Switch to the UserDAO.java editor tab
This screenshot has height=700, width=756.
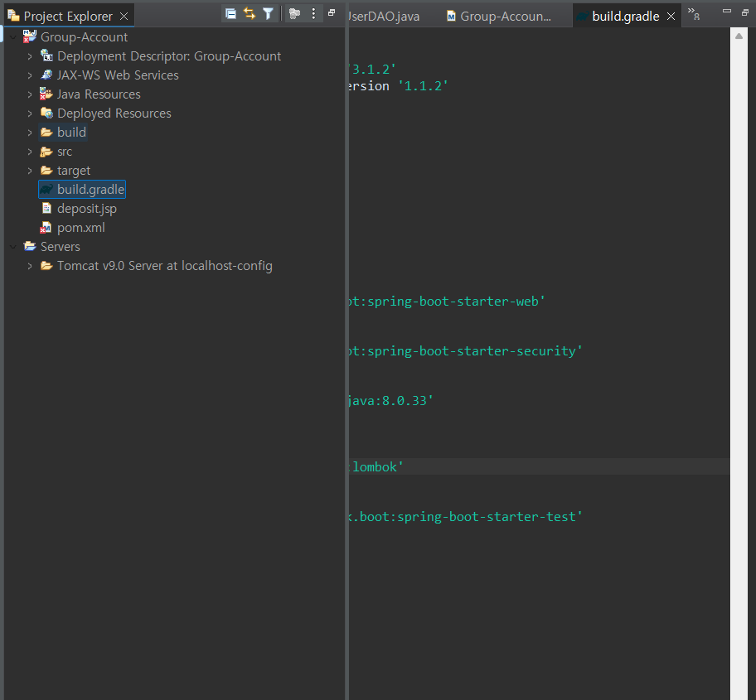pos(385,17)
